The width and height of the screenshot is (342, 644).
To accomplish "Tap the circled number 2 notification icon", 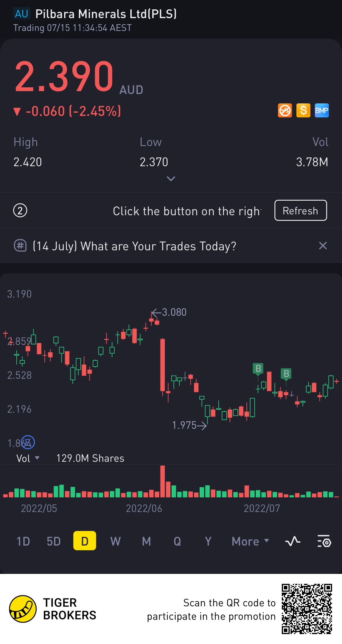I will pyautogui.click(x=20, y=211).
